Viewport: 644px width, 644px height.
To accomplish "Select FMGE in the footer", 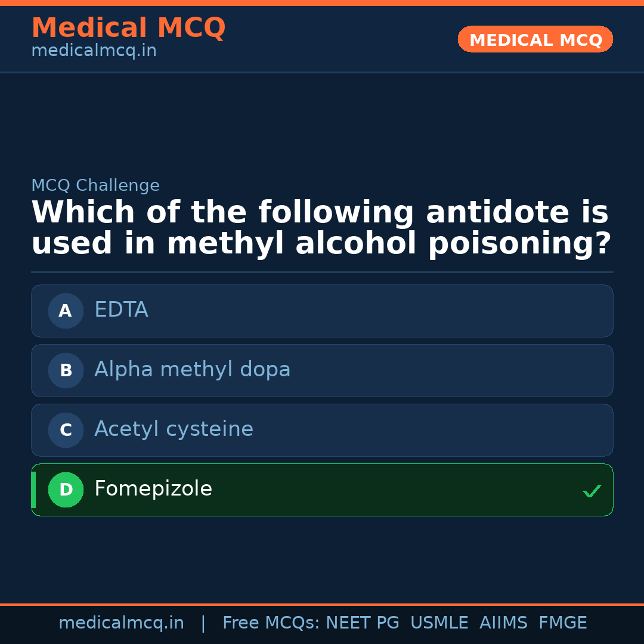I will [562, 623].
